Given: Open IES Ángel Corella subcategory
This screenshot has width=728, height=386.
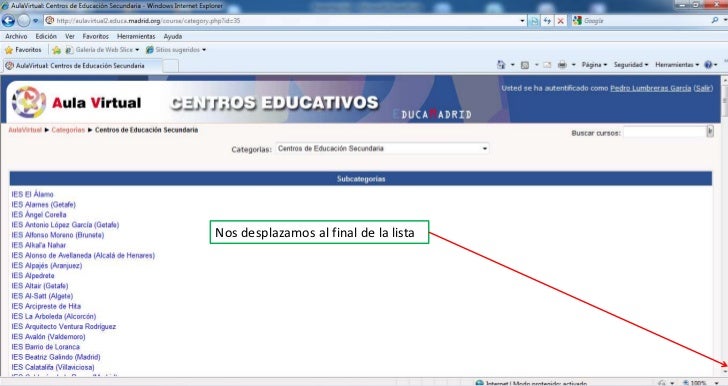Looking at the screenshot, I should [x=39, y=215].
